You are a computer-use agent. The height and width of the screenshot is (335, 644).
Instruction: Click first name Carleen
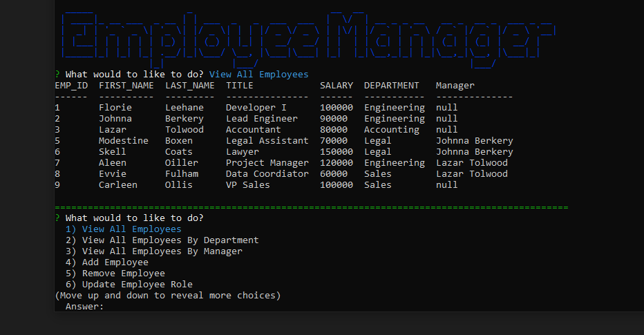118,185
